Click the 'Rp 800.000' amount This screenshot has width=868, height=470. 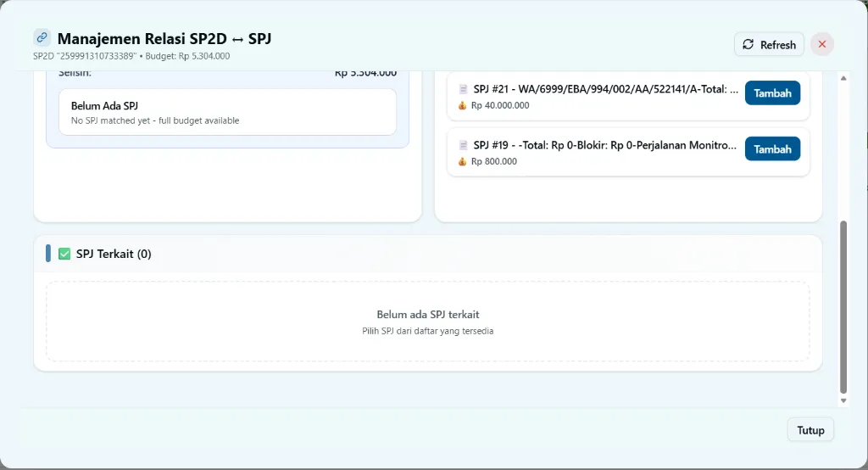pos(494,161)
